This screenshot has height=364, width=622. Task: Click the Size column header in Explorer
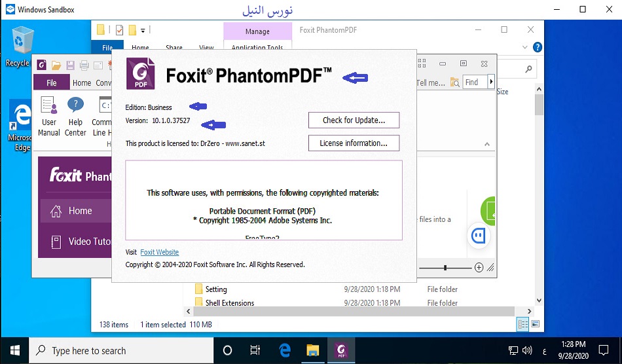(502, 92)
